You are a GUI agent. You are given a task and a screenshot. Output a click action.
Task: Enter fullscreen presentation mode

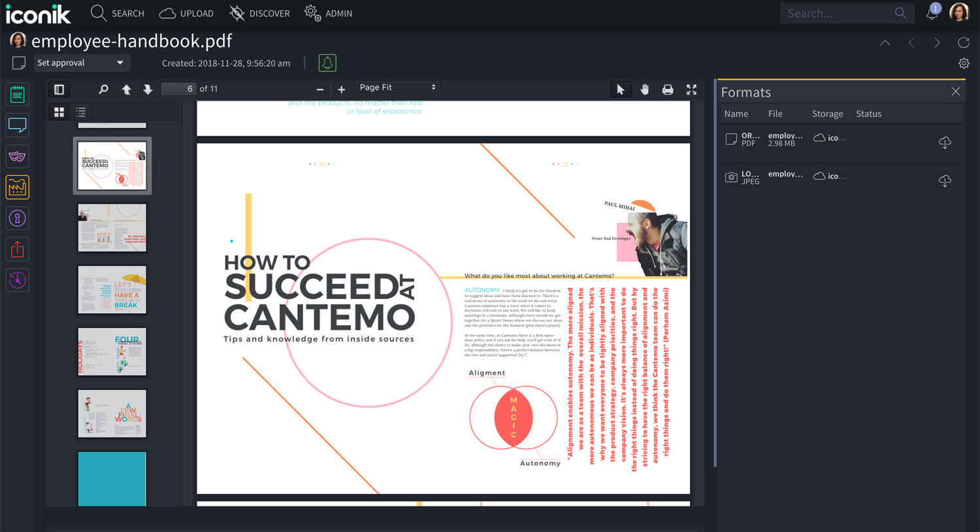click(691, 89)
